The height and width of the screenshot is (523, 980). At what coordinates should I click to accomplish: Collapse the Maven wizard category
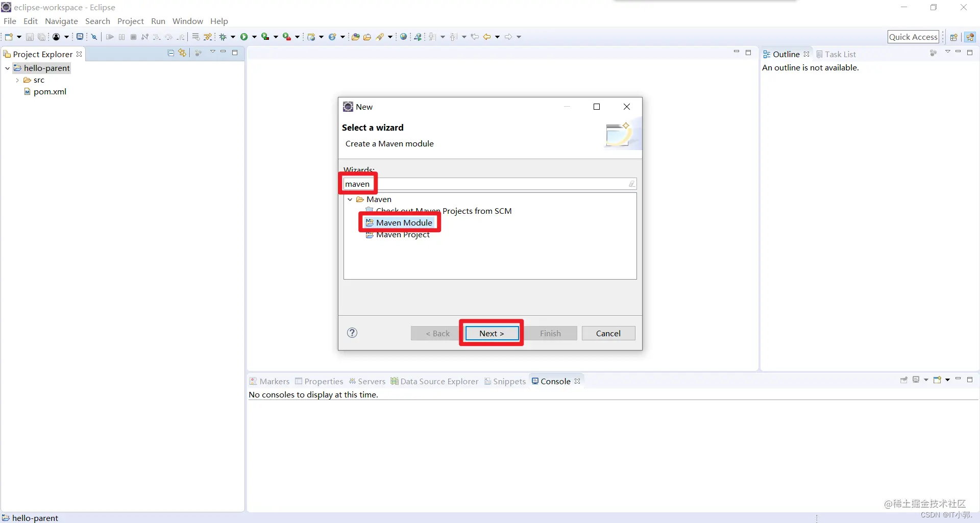[350, 200]
